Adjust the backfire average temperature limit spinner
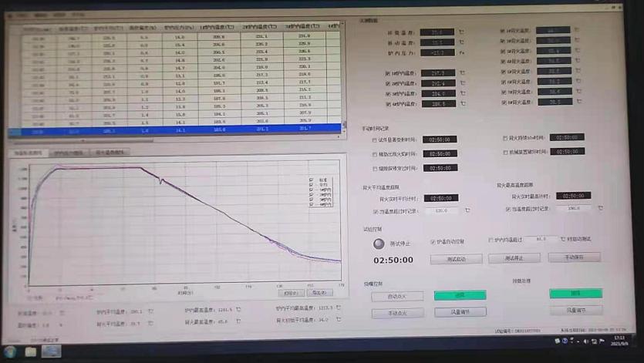This screenshot has height=363, width=644. pos(467,210)
